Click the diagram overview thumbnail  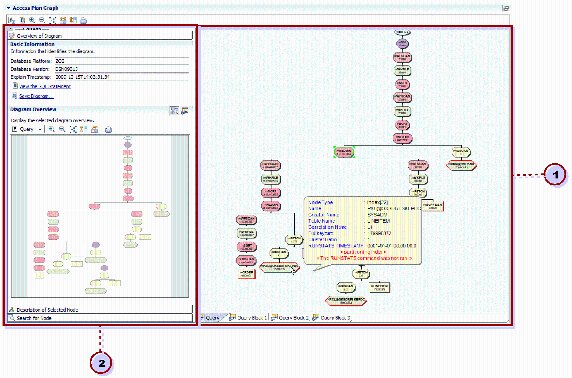tap(100, 216)
